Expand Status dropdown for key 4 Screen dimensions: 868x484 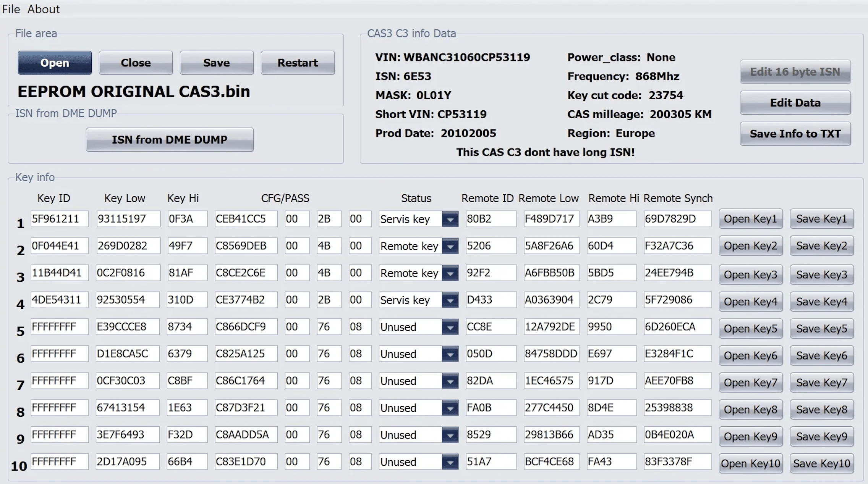point(450,300)
